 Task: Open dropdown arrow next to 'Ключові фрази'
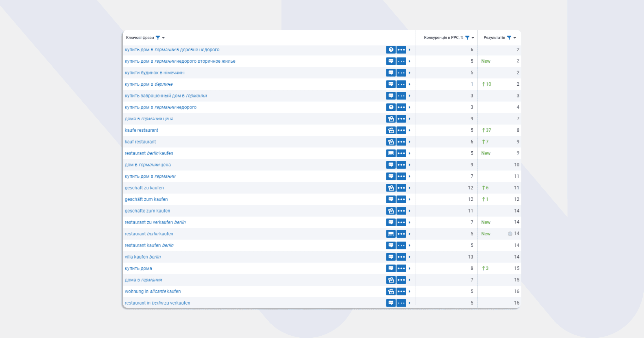coord(163,38)
